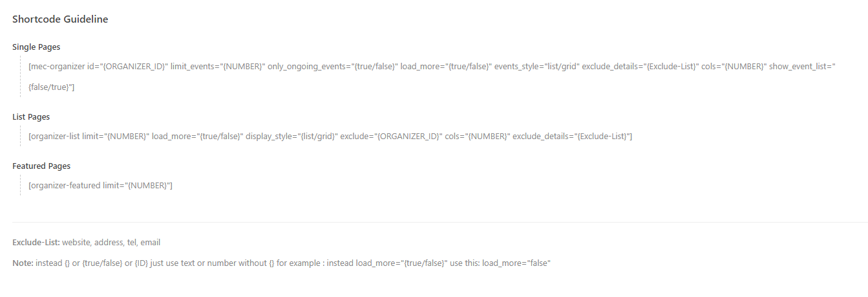The width and height of the screenshot is (868, 297).
Task: Click the Shortcode Guideline heading
Action: tap(60, 19)
